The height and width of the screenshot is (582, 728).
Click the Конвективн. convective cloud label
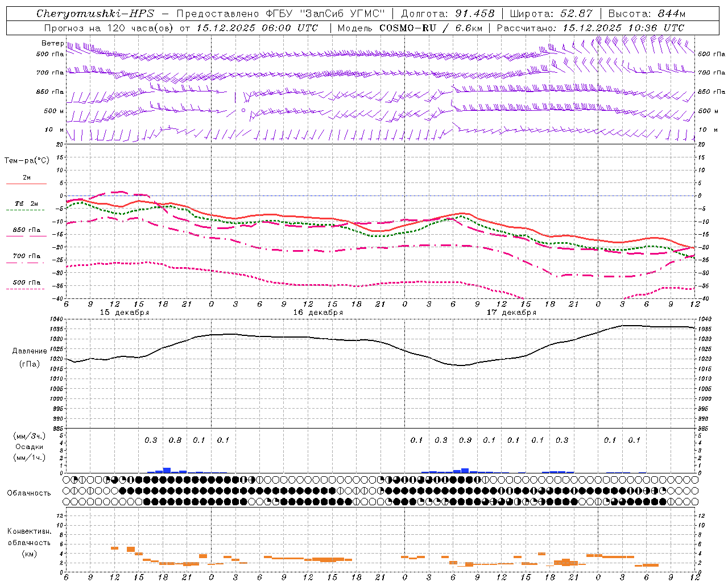click(29, 531)
